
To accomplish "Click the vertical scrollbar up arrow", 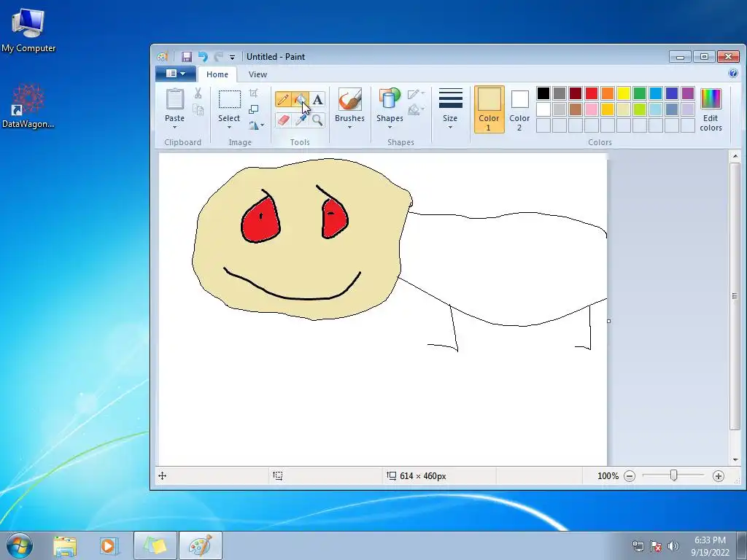I will 735,156.
